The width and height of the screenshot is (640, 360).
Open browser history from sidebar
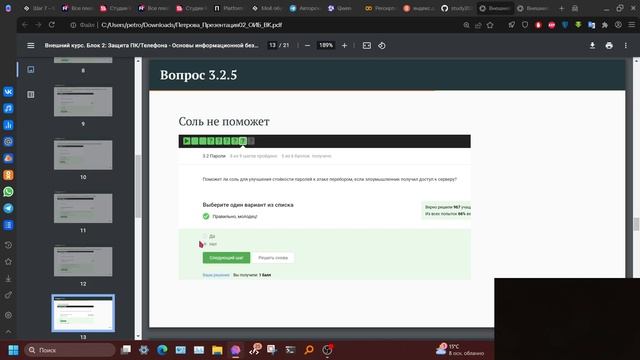(x=8, y=245)
